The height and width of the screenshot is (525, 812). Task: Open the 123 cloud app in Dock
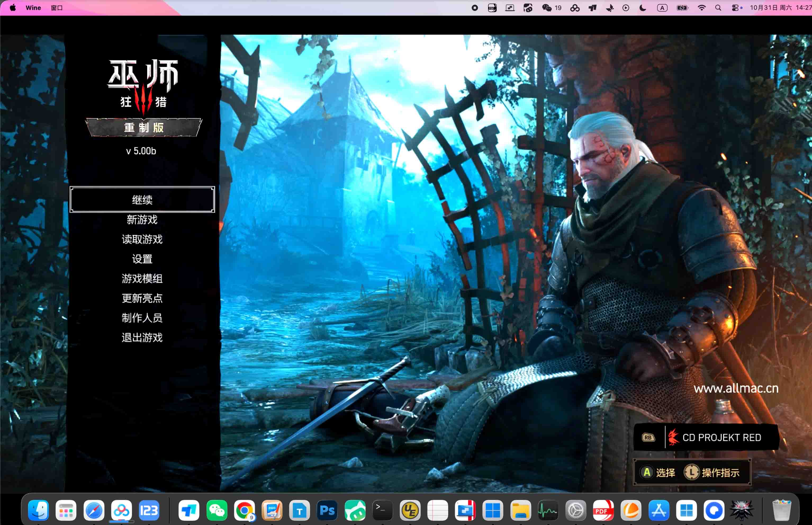click(149, 510)
